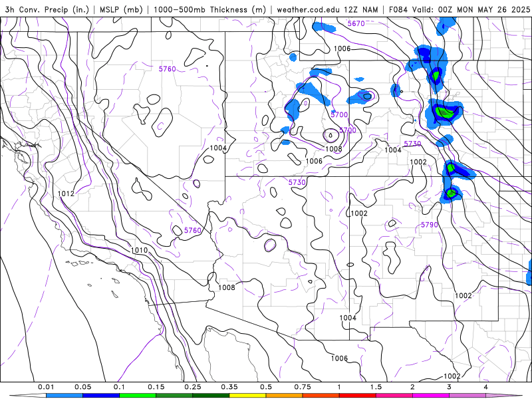Pick the red 1 inch legend swatch
Screen dimensions: 532x399
click(358, 396)
